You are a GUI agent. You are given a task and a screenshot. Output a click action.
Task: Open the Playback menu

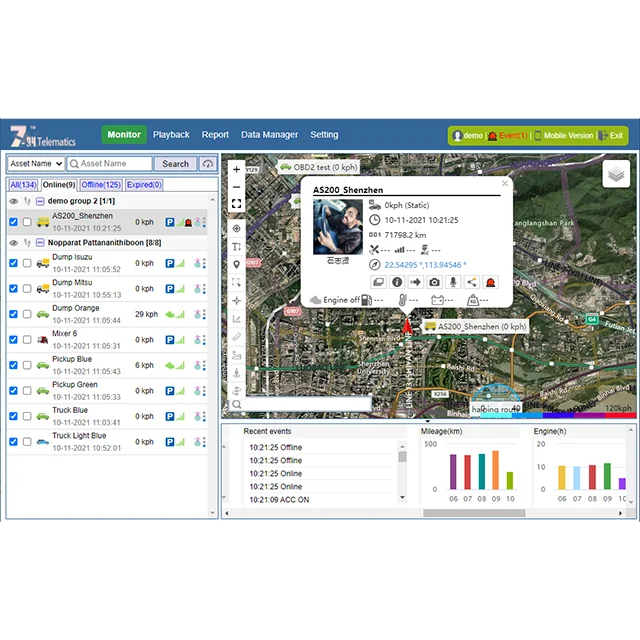point(171,135)
